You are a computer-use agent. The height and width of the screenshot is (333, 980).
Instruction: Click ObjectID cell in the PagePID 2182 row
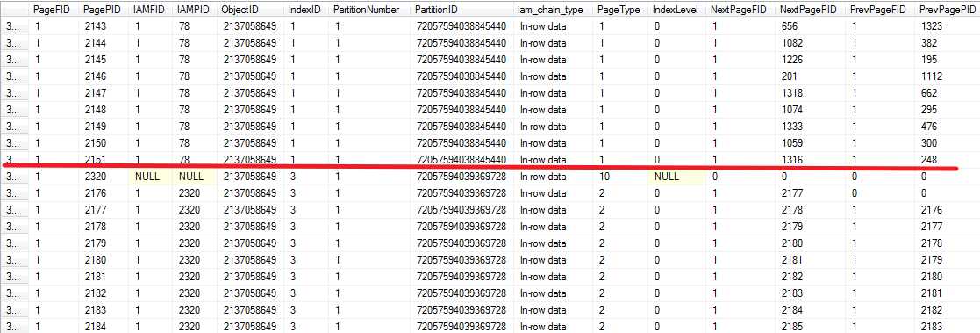tap(250, 293)
